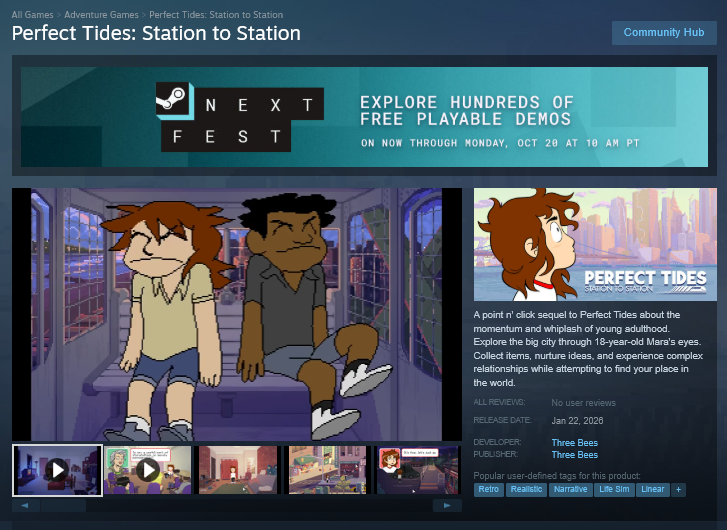View the fourth screenshot thumbnail
This screenshot has height=530, width=727.
point(328,470)
